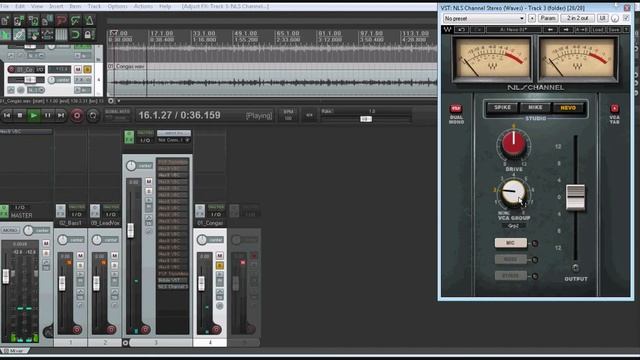Click the VCA Group selector knob
The height and width of the screenshot is (360, 640).
click(513, 192)
